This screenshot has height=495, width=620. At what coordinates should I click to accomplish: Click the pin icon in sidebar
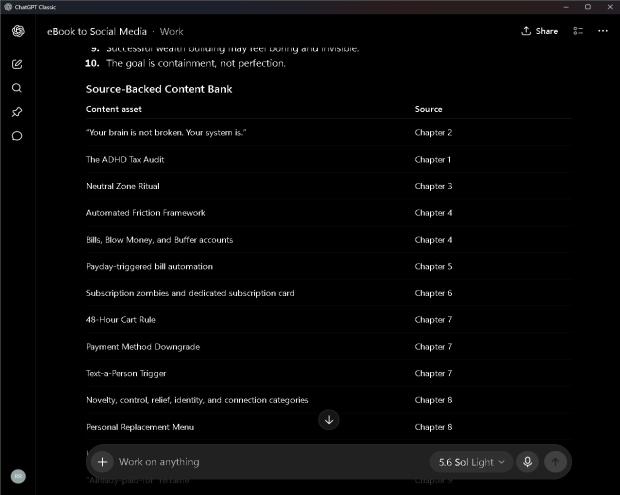[17, 112]
